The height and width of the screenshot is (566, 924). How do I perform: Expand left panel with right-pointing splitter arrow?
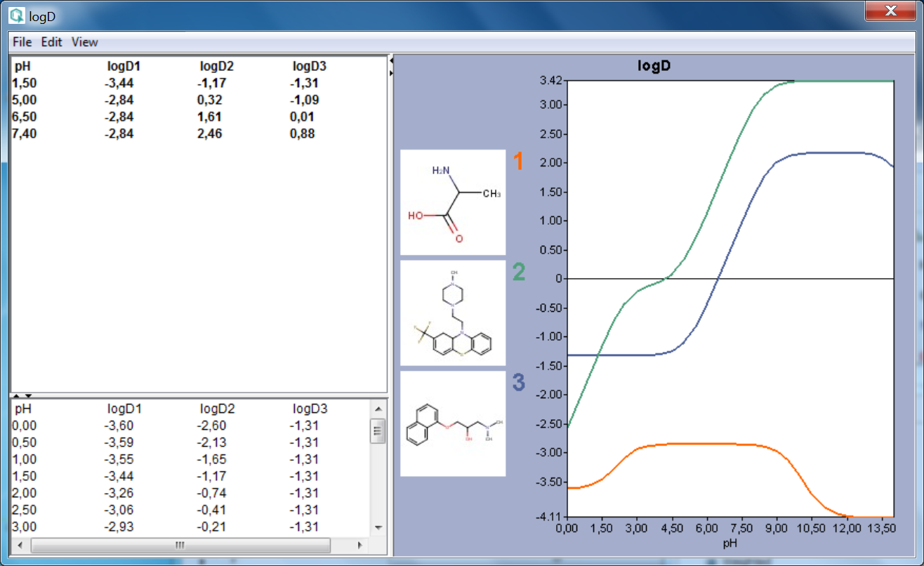391,72
